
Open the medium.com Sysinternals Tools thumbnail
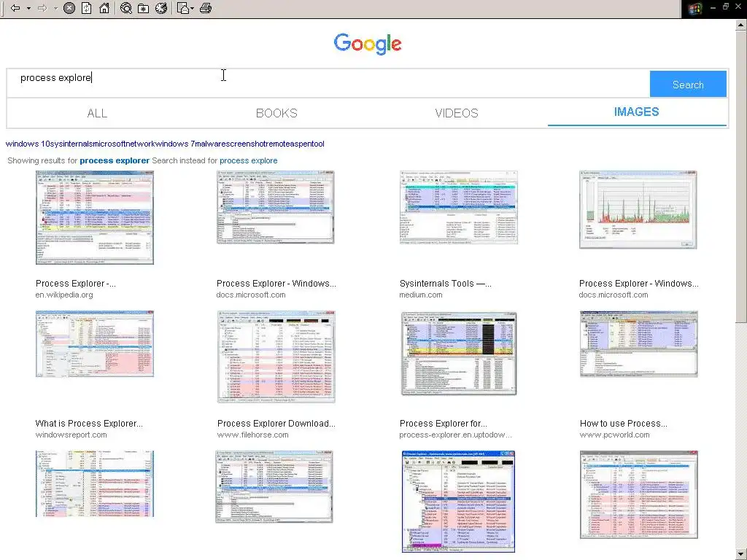(458, 208)
